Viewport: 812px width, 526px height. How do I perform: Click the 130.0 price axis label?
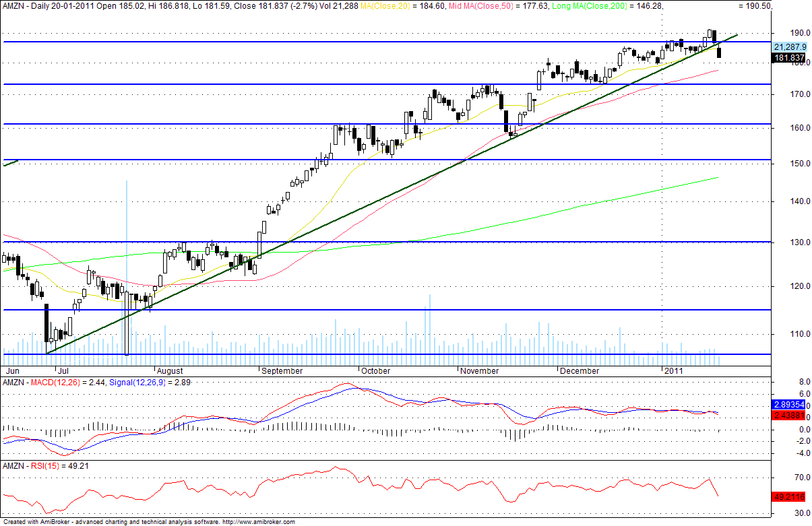800,242
